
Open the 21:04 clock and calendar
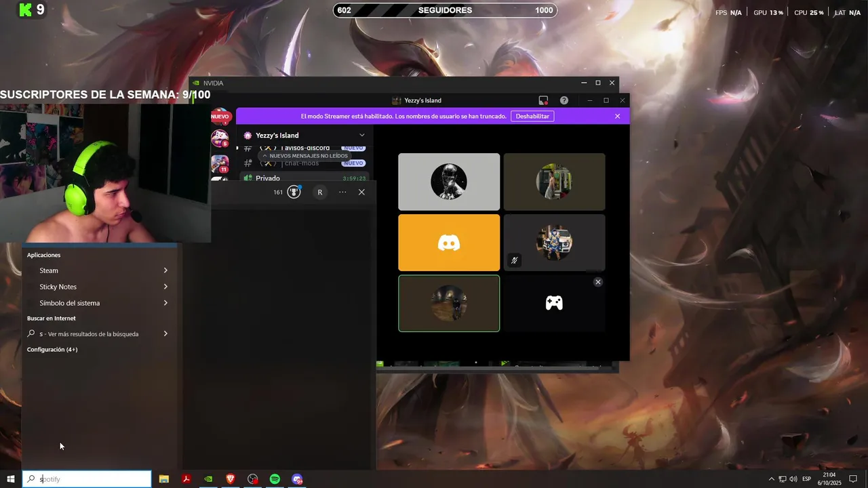(829, 479)
